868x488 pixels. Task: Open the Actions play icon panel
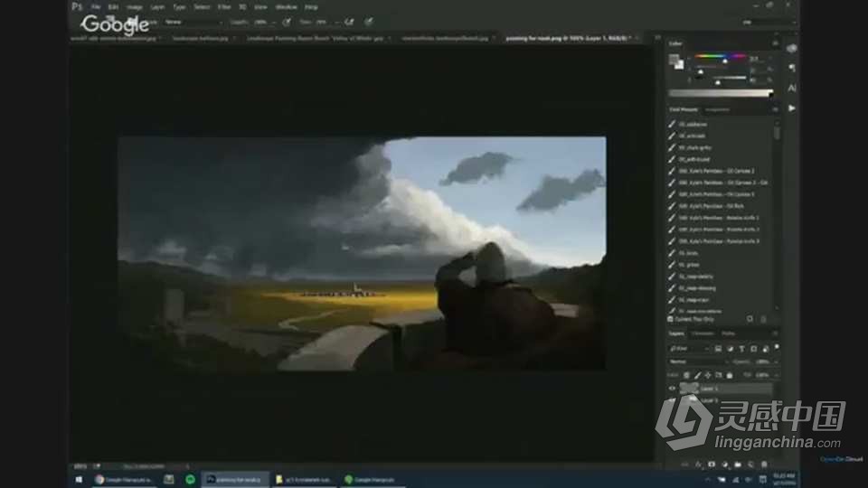tap(792, 108)
